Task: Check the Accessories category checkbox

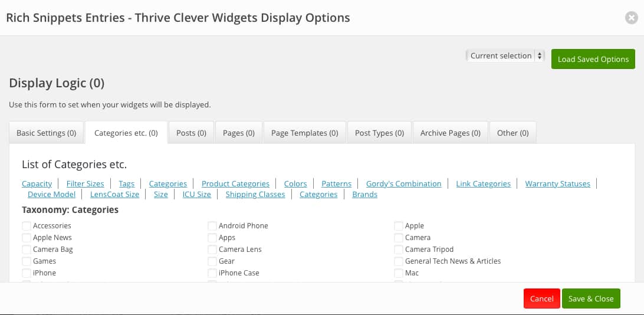Action: [x=27, y=226]
